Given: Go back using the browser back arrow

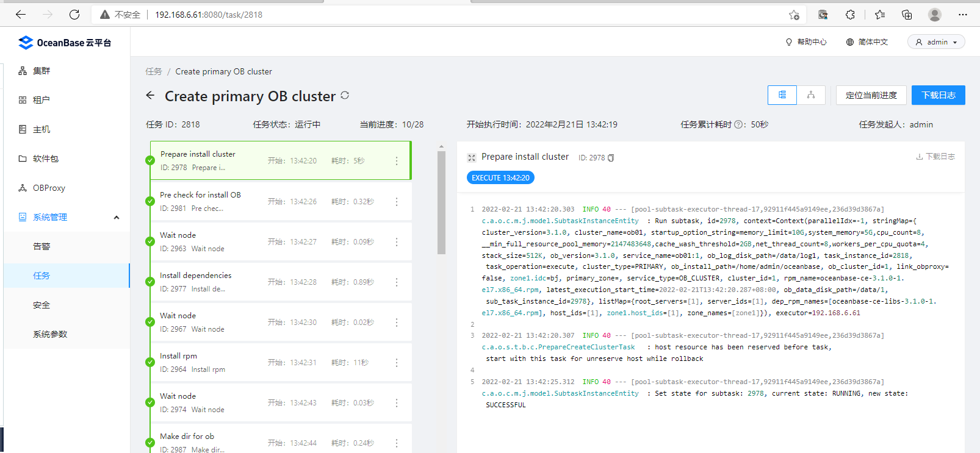Looking at the screenshot, I should [21, 15].
